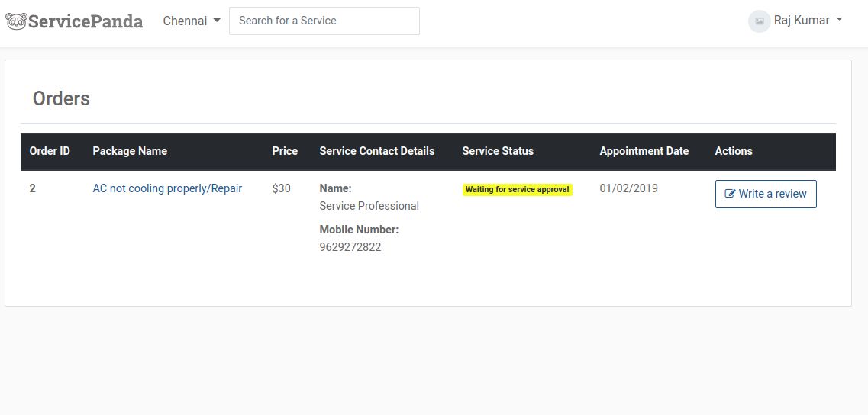Click the Service Contact Details header
Image resolution: width=868 pixels, height=415 pixels.
click(x=376, y=151)
